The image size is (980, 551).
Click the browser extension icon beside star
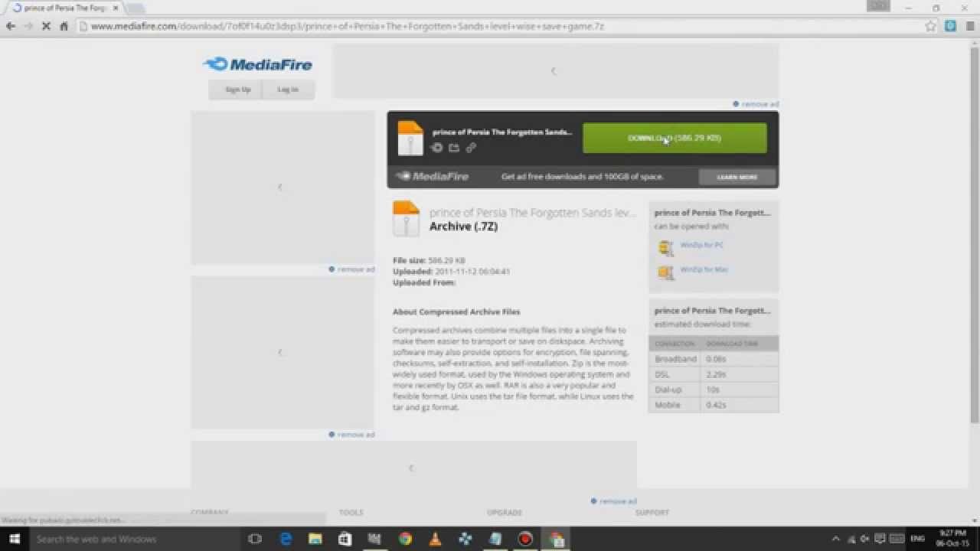(x=950, y=26)
